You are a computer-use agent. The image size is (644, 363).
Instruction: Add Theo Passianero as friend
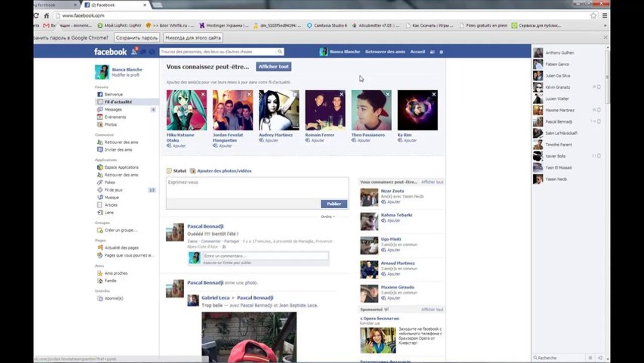[361, 140]
